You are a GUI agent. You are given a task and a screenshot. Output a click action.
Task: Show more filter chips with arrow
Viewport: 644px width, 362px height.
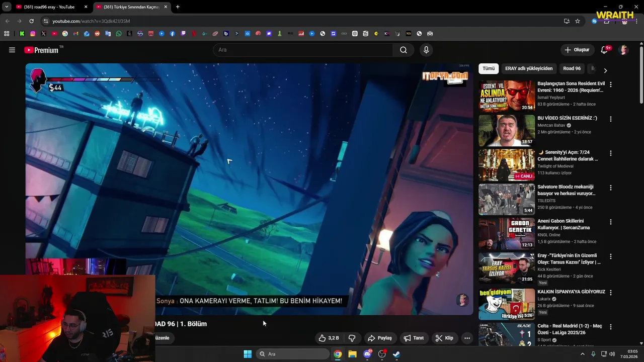[x=605, y=70]
